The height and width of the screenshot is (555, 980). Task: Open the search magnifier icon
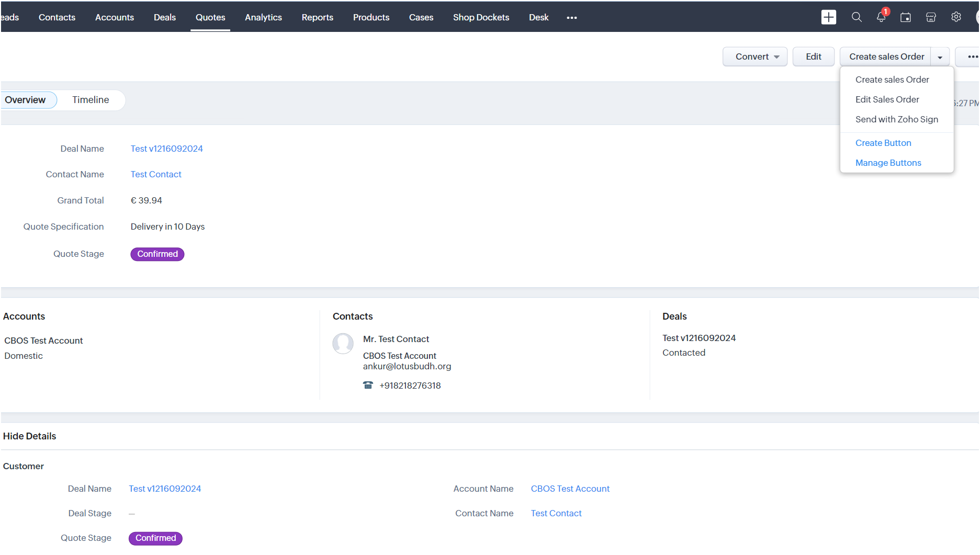coord(857,17)
